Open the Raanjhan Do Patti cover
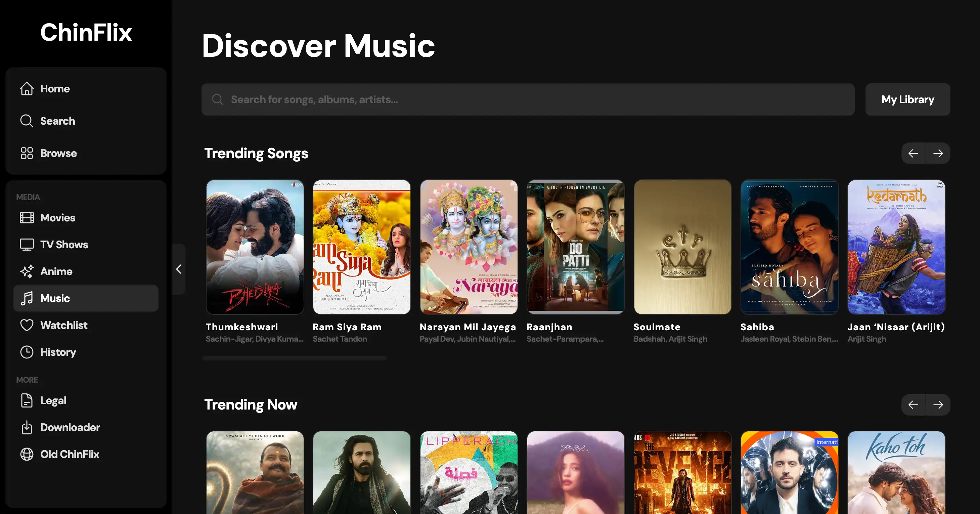The image size is (980, 514). coord(576,247)
